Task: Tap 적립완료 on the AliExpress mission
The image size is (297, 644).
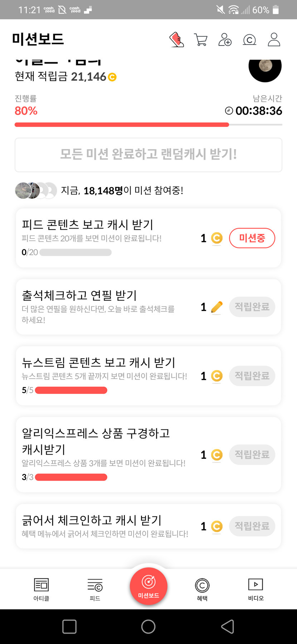Action: tap(252, 455)
